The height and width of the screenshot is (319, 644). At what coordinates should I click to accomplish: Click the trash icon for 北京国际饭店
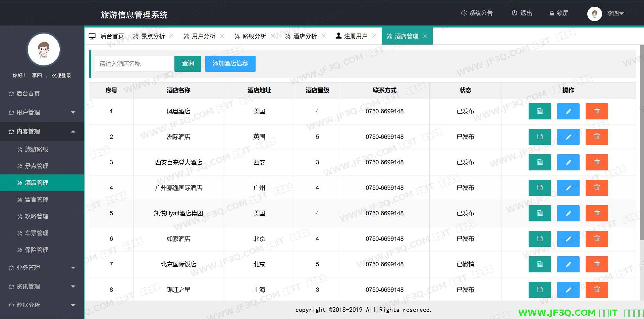coord(597,264)
